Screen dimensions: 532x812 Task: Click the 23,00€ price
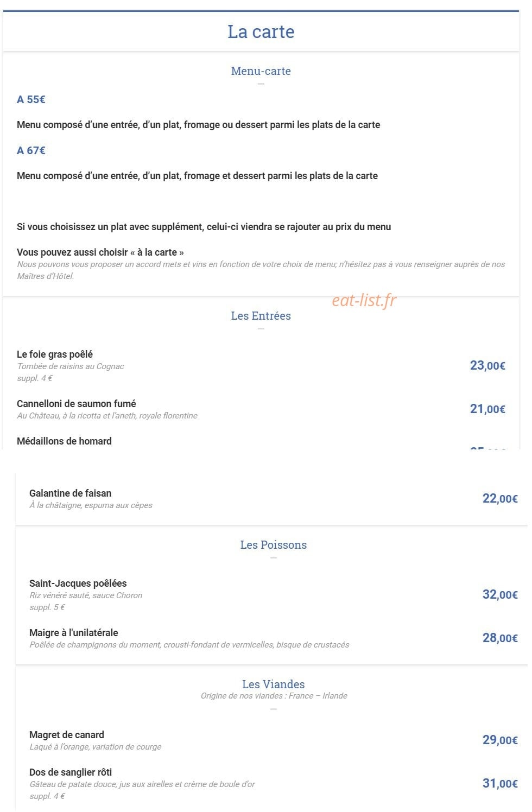[487, 366]
